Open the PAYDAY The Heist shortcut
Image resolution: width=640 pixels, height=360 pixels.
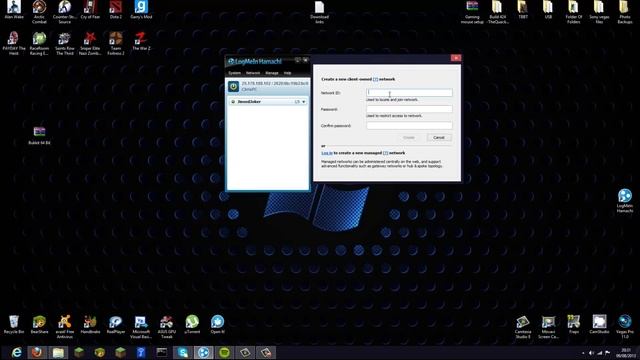click(14, 43)
